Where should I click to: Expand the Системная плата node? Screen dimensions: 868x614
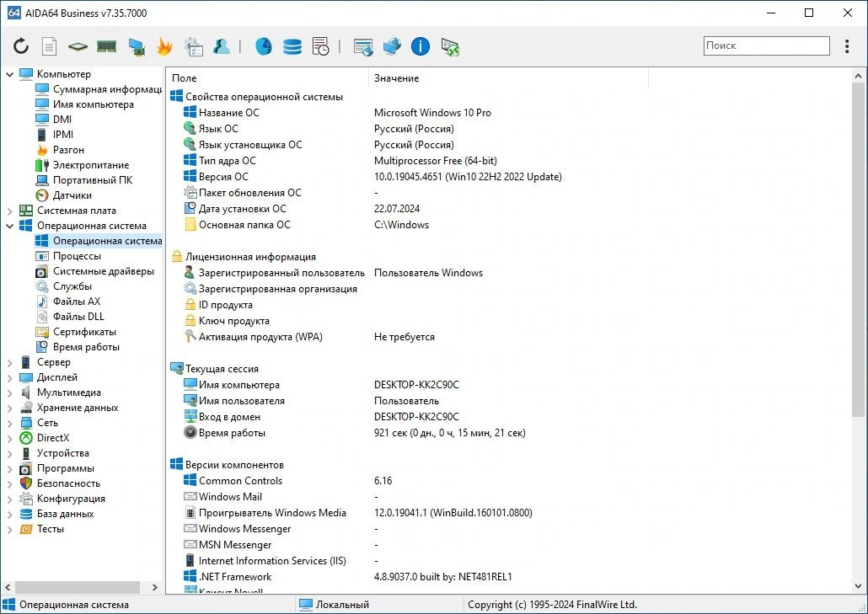[x=9, y=211]
